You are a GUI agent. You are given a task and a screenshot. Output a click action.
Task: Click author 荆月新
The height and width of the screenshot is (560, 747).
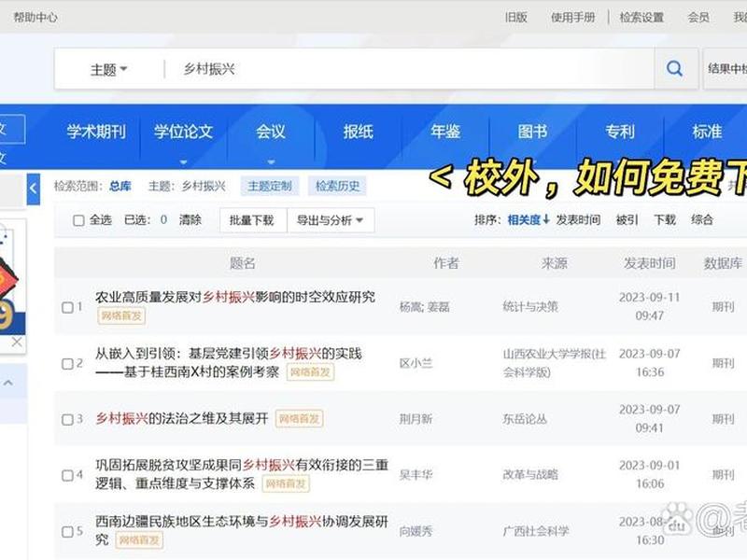tap(416, 419)
